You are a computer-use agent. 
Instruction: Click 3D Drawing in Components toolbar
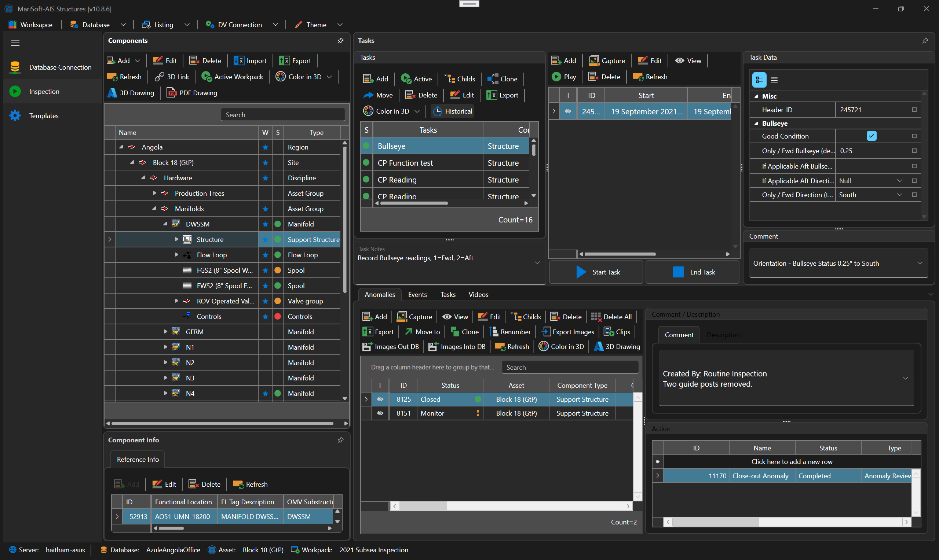pyautogui.click(x=131, y=93)
